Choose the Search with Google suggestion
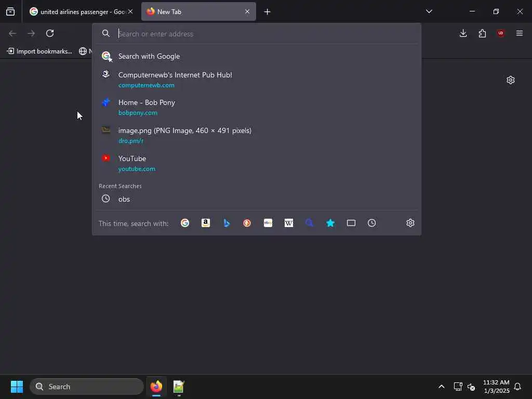Viewport: 532px width, 399px height. pyautogui.click(x=257, y=56)
